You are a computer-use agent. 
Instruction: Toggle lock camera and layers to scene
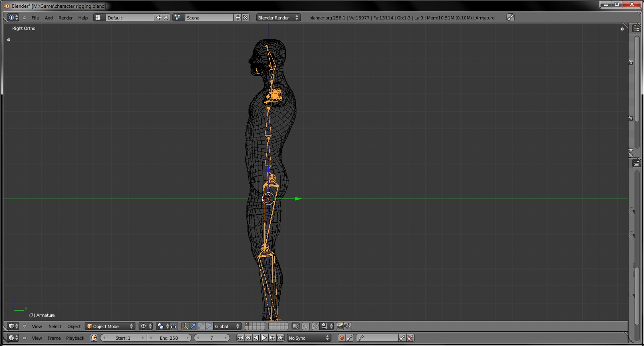point(296,326)
